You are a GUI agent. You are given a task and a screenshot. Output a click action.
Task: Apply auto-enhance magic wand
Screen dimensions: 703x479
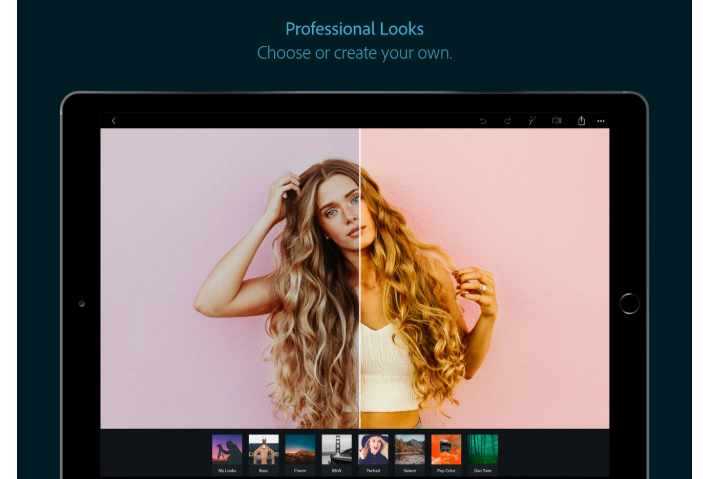point(532,120)
